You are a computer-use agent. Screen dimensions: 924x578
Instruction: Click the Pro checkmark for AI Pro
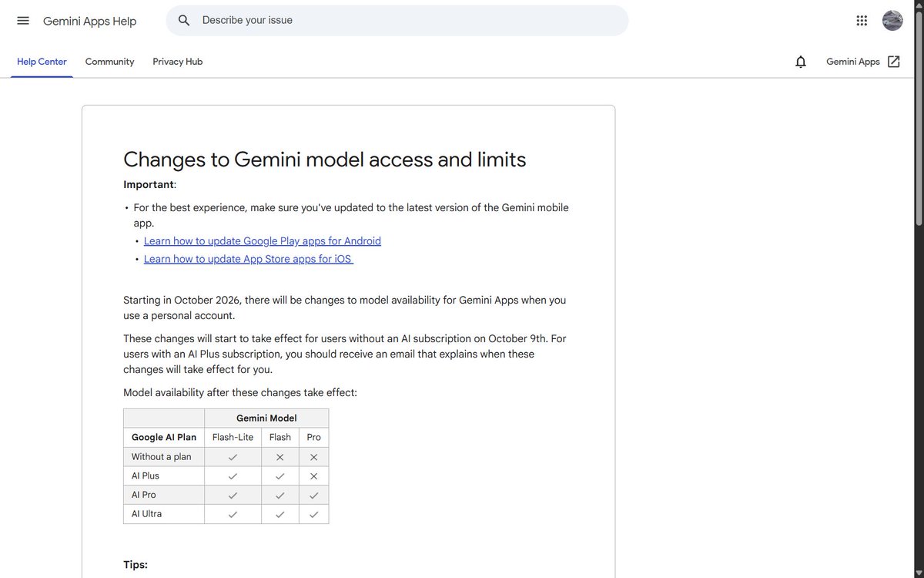(313, 496)
